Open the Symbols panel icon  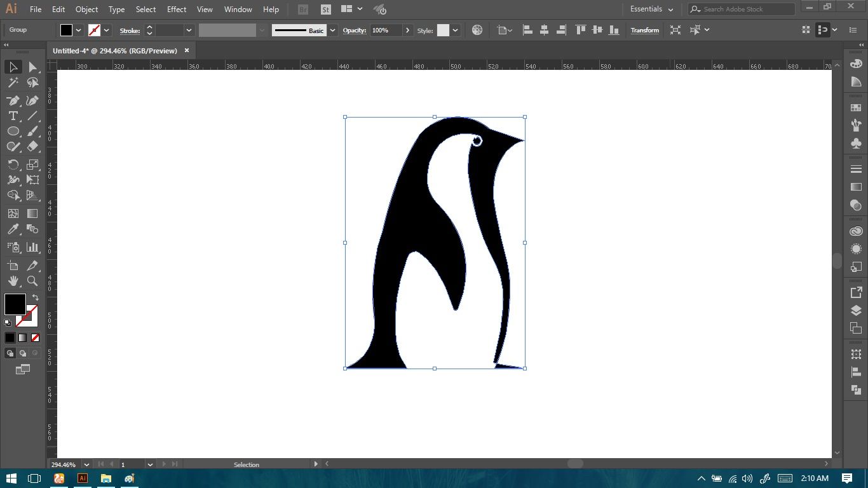pyautogui.click(x=856, y=144)
